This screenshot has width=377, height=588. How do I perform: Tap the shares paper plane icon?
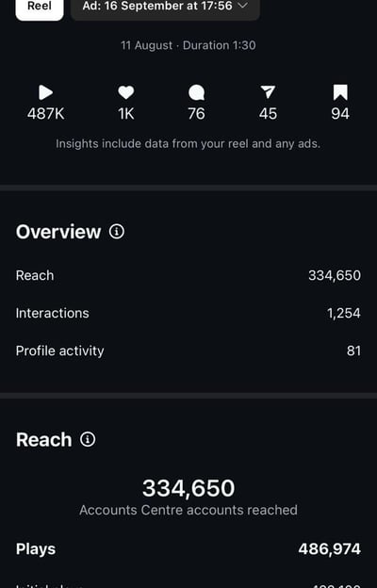tap(268, 92)
